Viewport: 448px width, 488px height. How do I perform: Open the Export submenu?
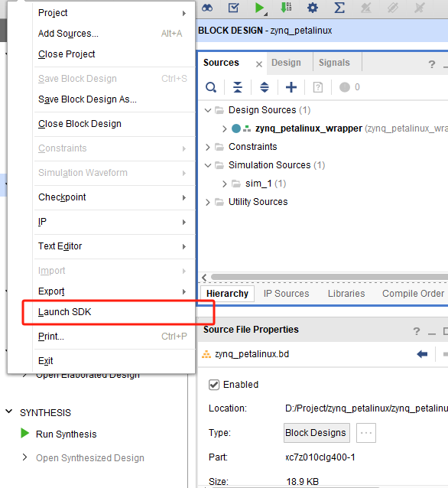[x=114, y=291]
